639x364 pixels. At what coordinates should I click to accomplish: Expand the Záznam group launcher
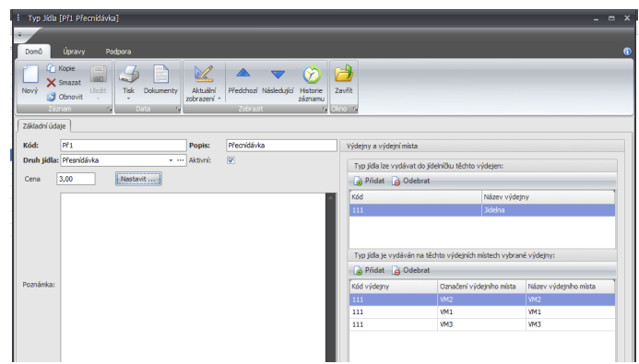109,109
